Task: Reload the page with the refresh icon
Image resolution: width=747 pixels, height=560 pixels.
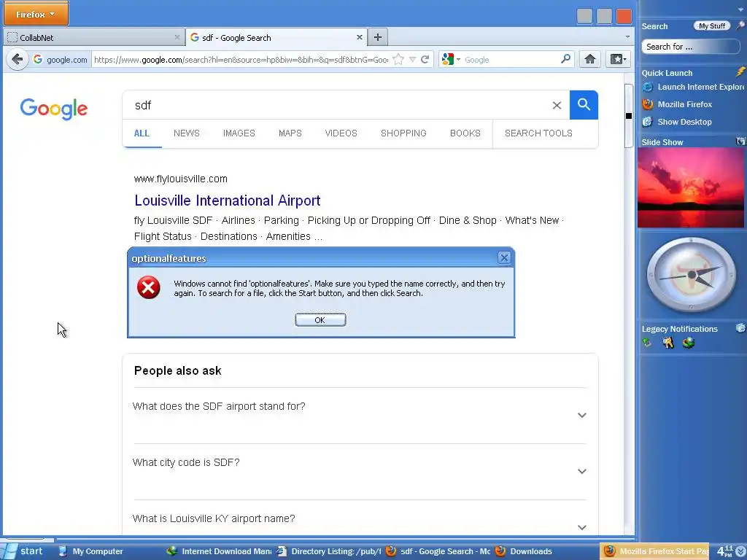Action: click(425, 60)
